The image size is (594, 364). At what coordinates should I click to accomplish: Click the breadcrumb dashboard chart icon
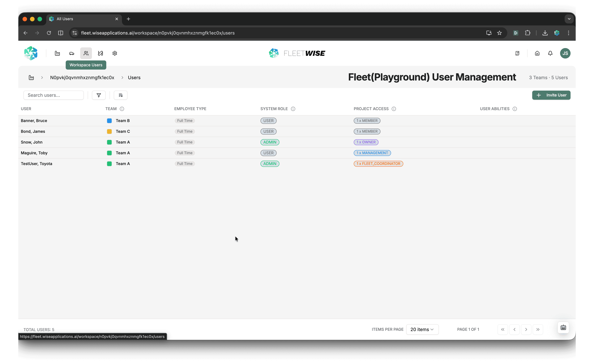(31, 78)
